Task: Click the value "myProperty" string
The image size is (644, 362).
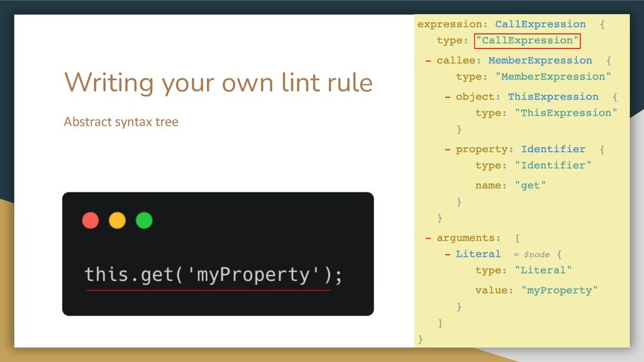Action: click(559, 290)
